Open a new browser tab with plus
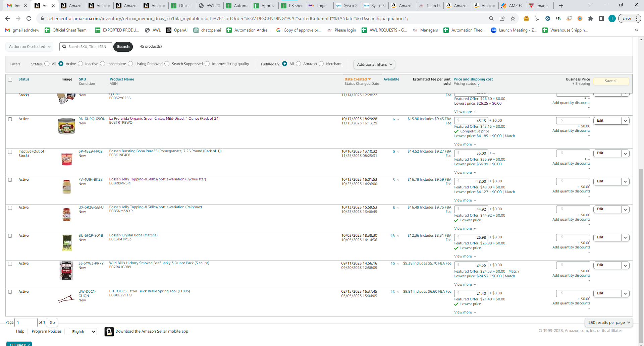Viewport: 644px width, 346px height. pos(561,5)
